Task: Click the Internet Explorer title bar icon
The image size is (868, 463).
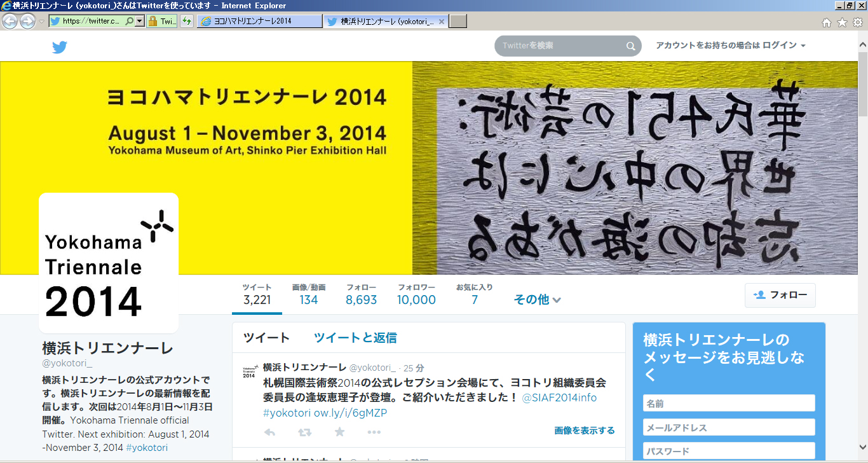Action: (x=6, y=5)
